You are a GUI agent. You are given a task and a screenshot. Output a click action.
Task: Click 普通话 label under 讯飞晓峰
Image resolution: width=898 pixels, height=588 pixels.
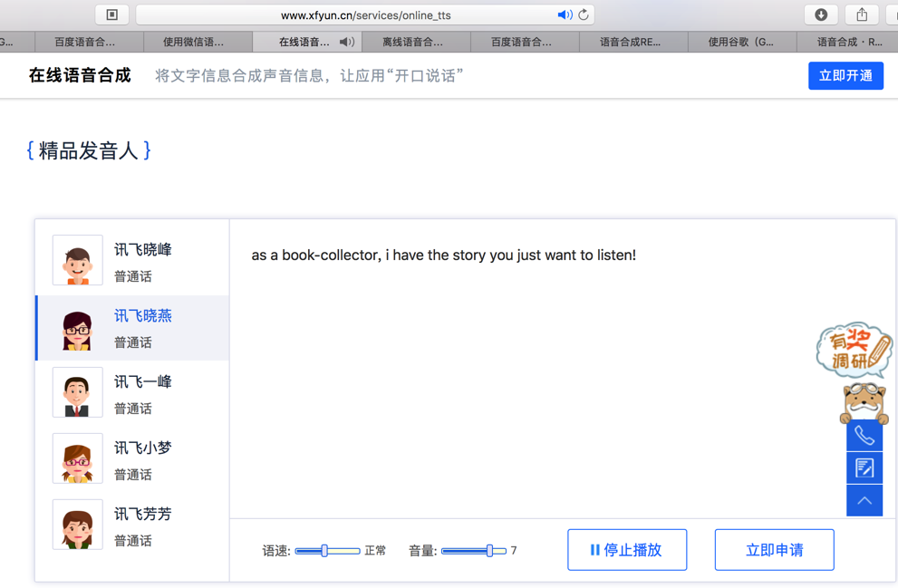click(133, 276)
